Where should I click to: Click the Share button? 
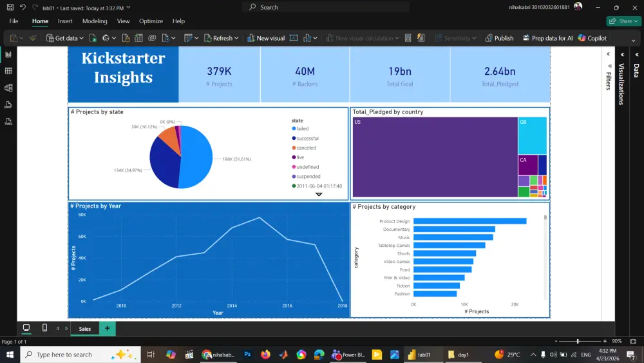623,21
